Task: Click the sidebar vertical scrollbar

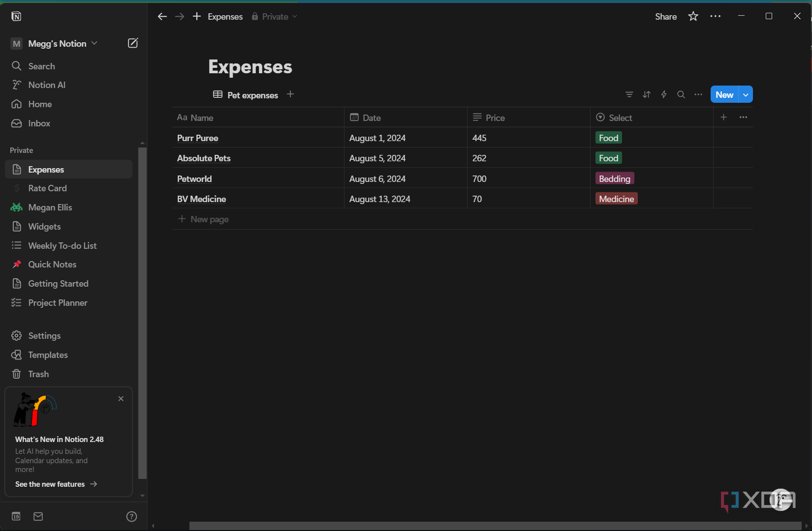Action: tap(142, 313)
